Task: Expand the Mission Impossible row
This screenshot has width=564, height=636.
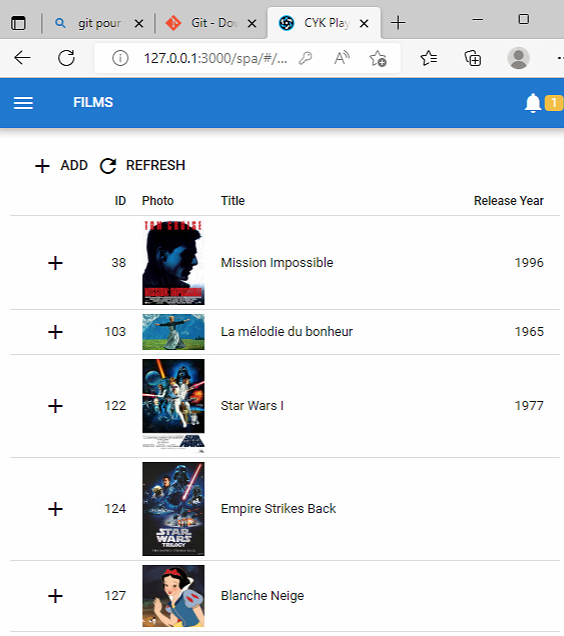Action: point(55,263)
